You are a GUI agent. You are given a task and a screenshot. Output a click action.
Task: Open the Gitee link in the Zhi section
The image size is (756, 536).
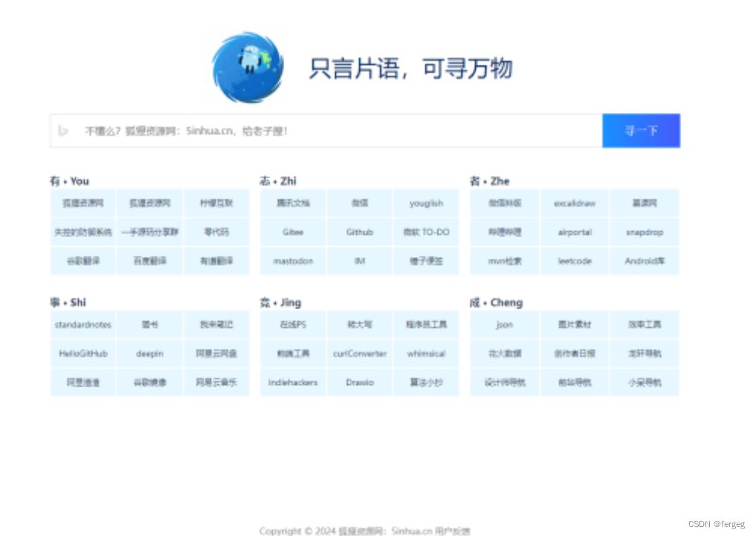[x=292, y=232]
